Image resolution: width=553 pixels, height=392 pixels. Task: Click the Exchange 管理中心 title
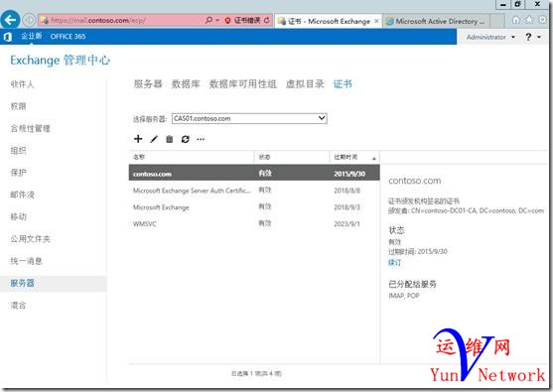pos(60,61)
